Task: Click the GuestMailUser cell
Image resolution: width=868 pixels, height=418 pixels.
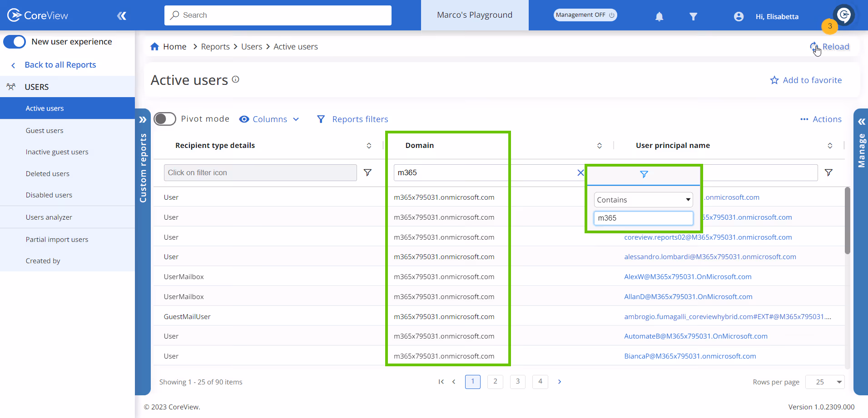Action: pos(187,317)
